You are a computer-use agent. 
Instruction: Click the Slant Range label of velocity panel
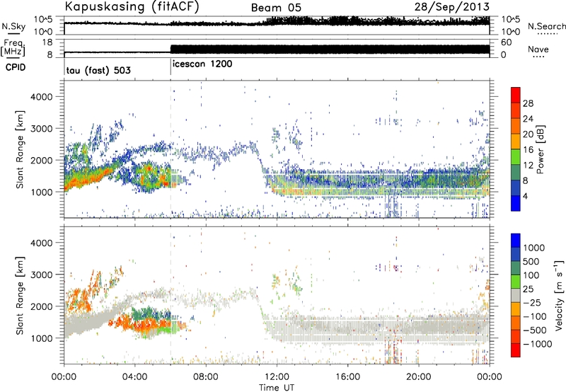click(x=20, y=295)
